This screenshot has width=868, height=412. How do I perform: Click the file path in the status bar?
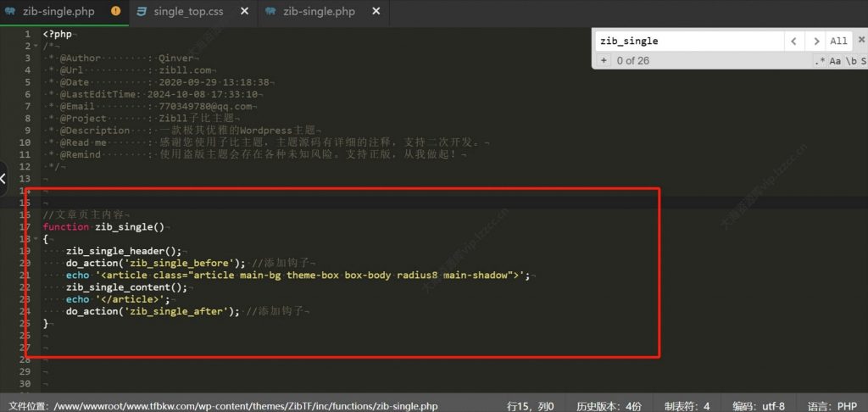pyautogui.click(x=223, y=406)
